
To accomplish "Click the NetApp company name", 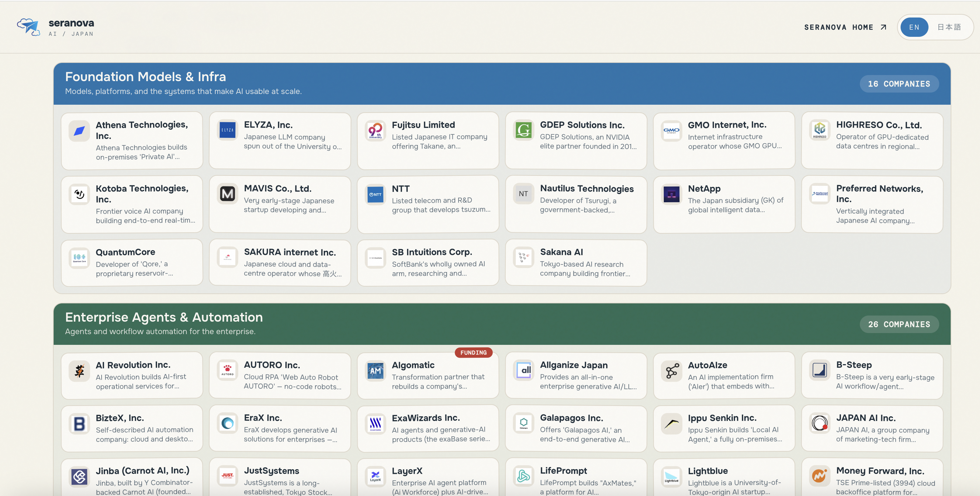I will (704, 189).
